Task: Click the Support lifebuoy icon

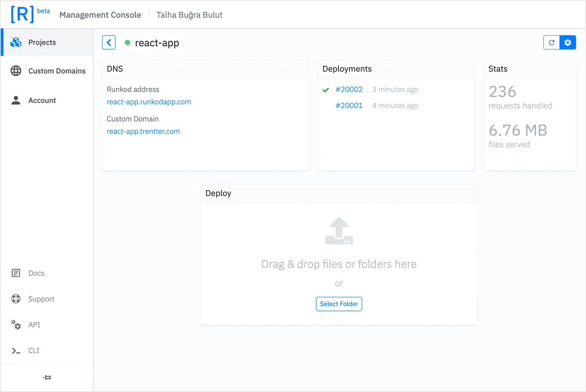Action: (x=16, y=299)
